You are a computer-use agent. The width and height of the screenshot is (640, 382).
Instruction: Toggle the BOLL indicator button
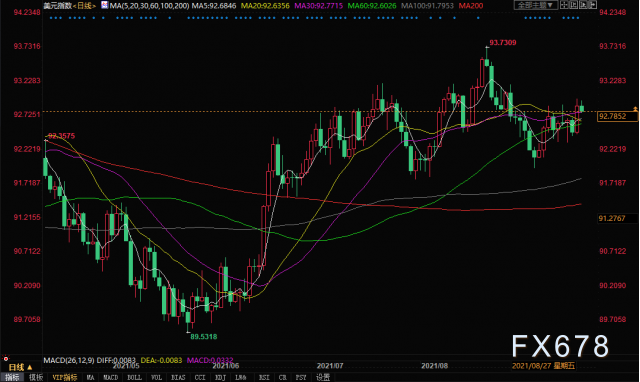(134, 378)
